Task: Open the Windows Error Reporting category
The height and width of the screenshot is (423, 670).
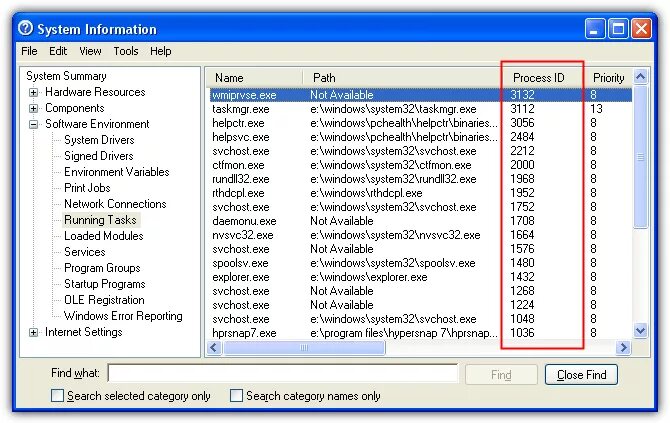Action: (123, 316)
